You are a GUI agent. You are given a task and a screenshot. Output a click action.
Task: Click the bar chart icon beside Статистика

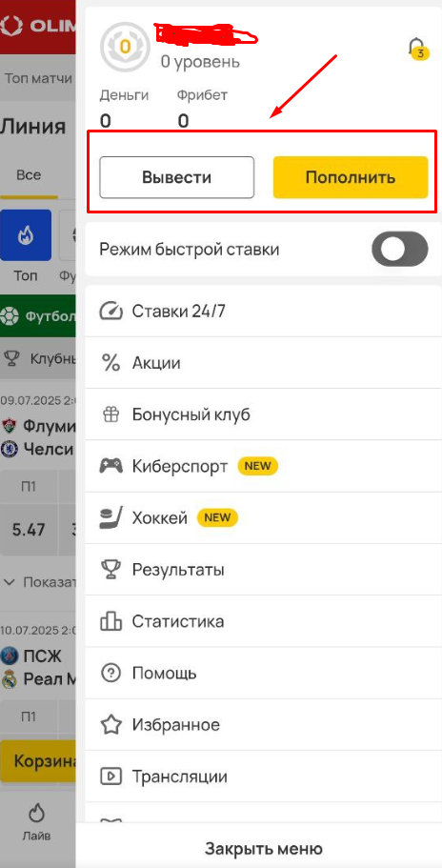pyautogui.click(x=110, y=621)
